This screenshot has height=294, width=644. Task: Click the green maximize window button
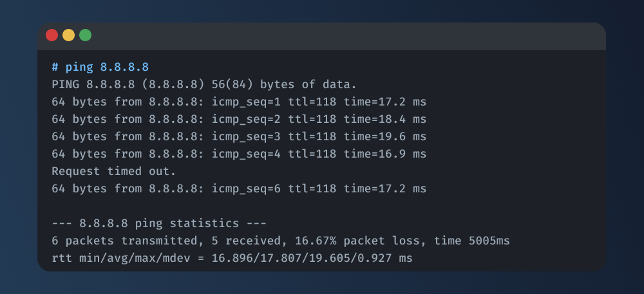(x=85, y=35)
